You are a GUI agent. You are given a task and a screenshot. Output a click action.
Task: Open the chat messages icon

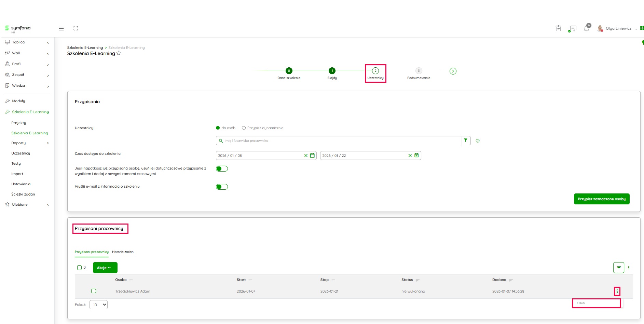click(x=573, y=29)
